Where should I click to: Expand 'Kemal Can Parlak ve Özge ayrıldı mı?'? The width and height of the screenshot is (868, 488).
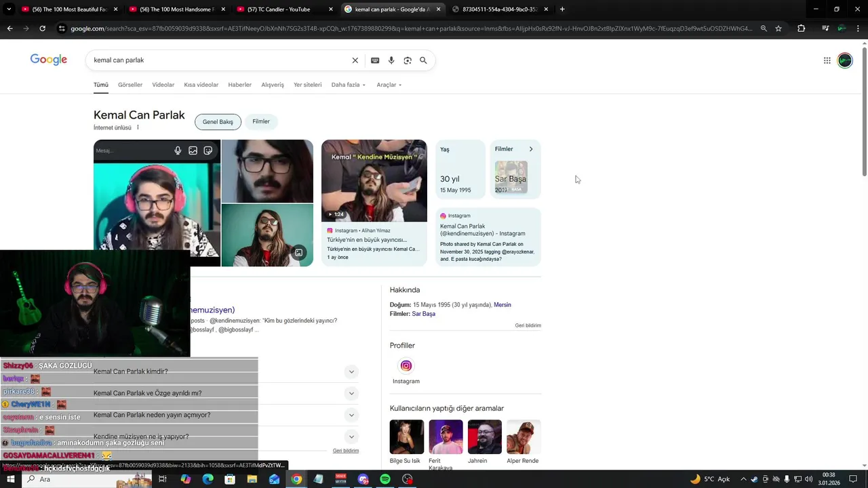coord(351,393)
